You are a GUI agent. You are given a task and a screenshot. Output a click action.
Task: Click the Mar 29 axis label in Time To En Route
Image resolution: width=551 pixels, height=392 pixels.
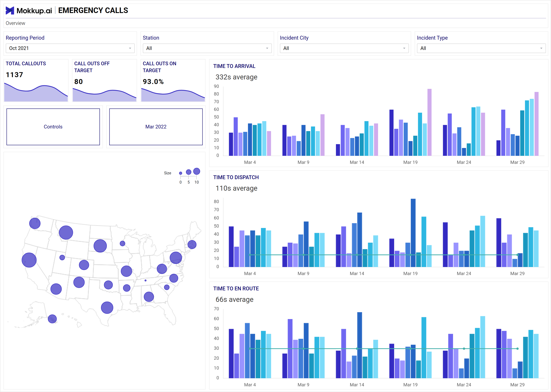click(518, 385)
